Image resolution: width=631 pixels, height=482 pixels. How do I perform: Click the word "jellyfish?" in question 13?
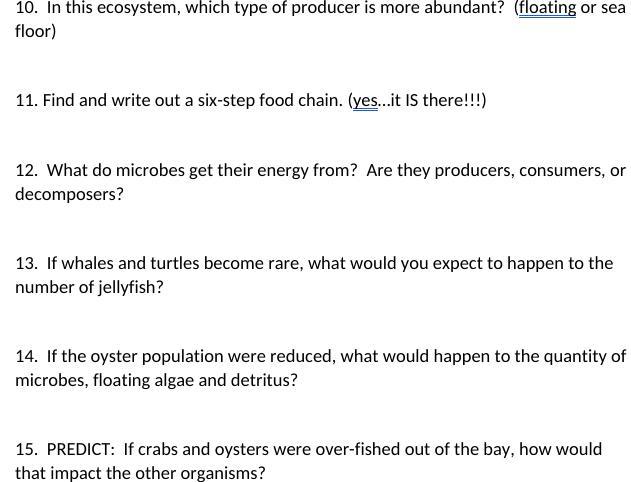pos(130,288)
